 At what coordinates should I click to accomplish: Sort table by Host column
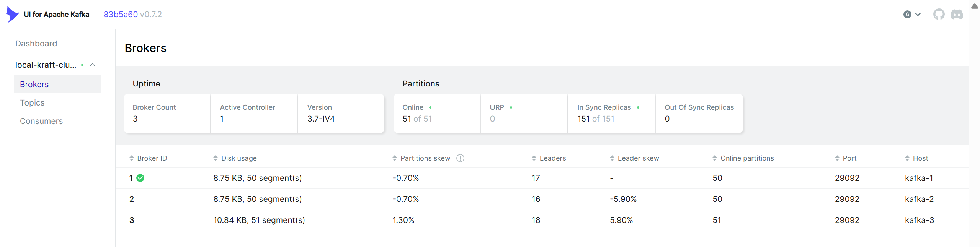coord(920,158)
